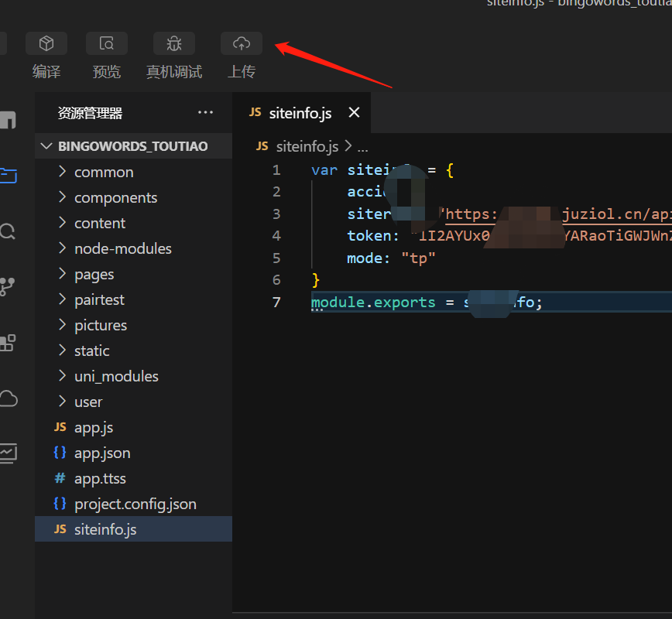This screenshot has width=672, height=619.
Task: Open the extensions view in sidebar
Action: coord(8,343)
